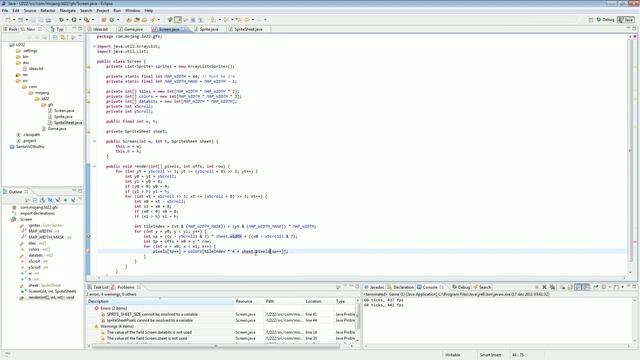Open the Search view tab beside Debug

(x=482, y=287)
